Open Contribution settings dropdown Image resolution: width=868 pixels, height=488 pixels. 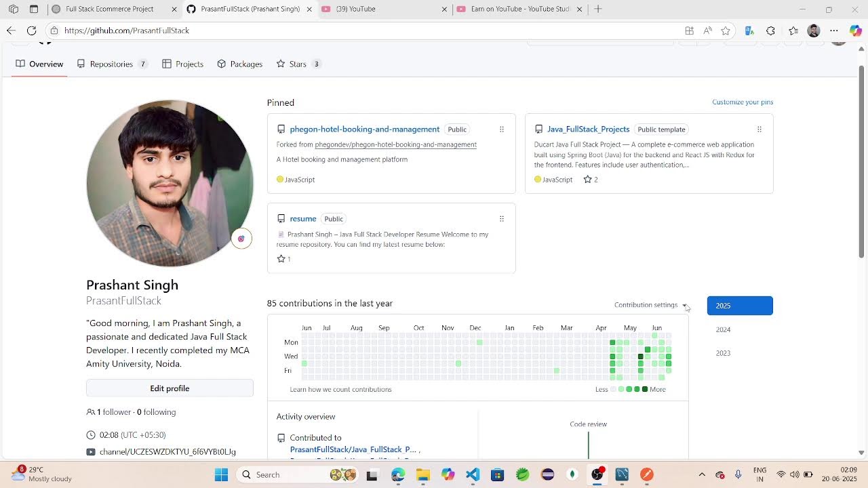(x=650, y=305)
